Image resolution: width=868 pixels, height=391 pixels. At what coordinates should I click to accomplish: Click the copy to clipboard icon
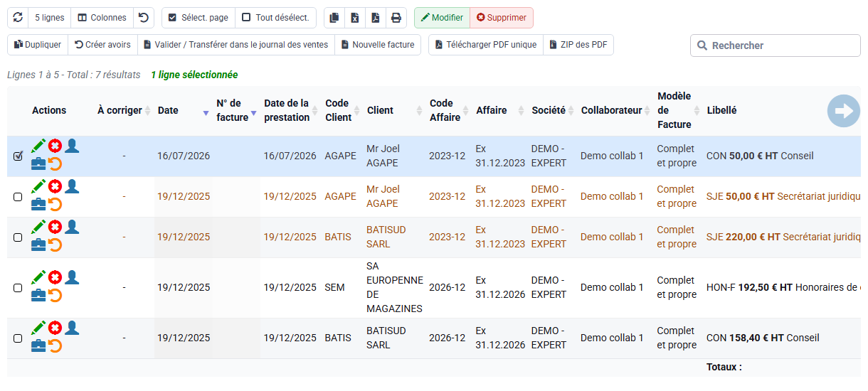(334, 18)
